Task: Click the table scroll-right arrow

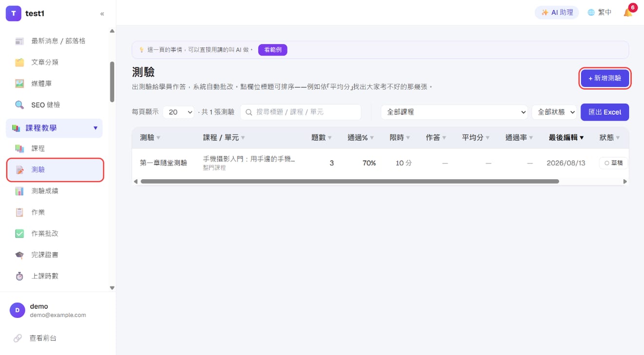Action: [x=625, y=182]
